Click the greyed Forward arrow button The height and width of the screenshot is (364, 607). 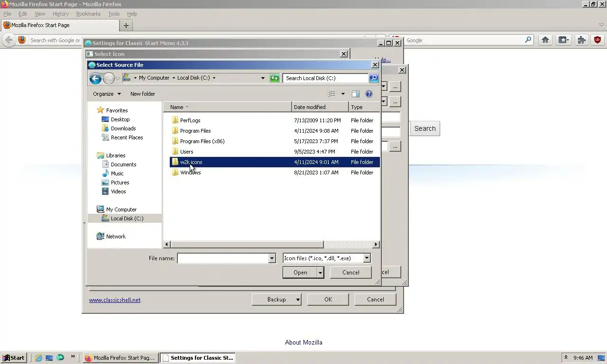[109, 78]
